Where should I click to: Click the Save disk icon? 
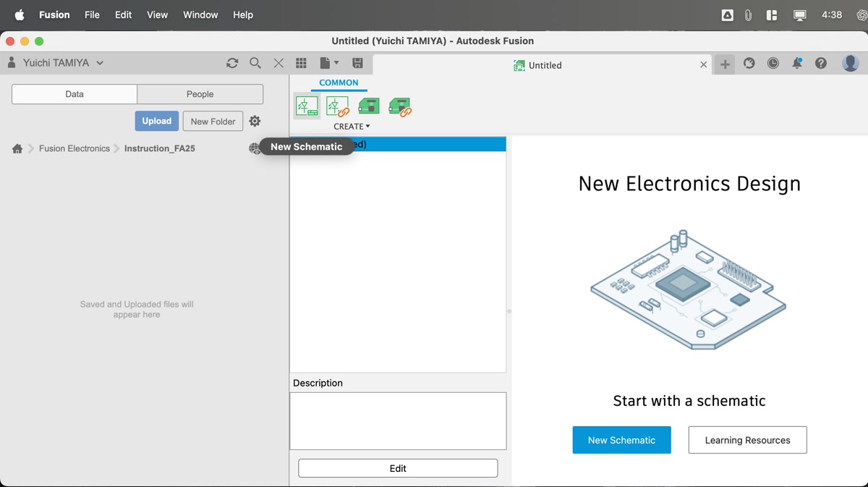point(357,63)
